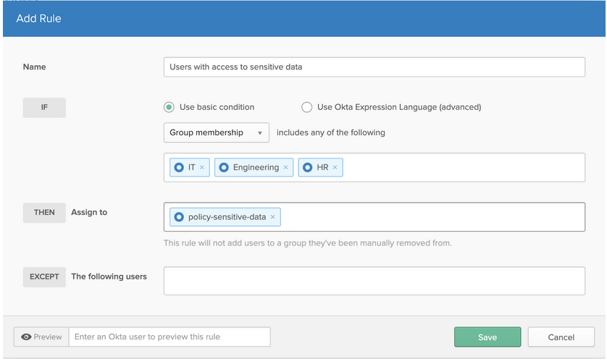Click the Save button
Screen dimensions: 607x364
pos(487,337)
